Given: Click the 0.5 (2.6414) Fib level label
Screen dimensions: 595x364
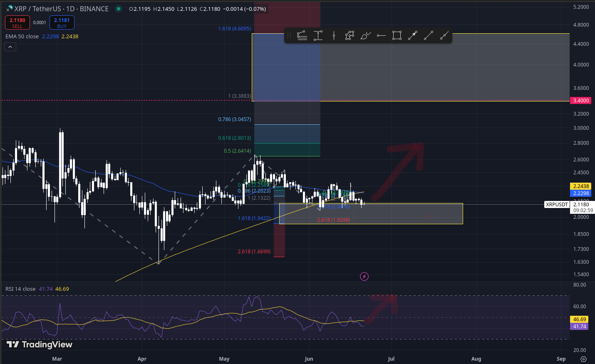Looking at the screenshot, I should [x=238, y=151].
